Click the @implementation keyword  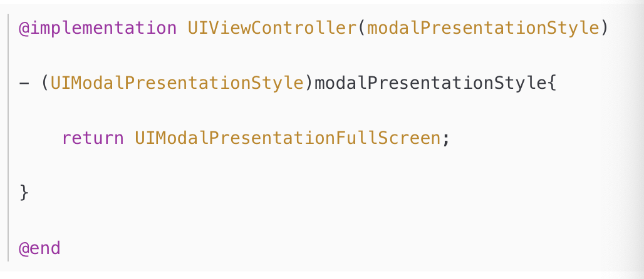(98, 28)
